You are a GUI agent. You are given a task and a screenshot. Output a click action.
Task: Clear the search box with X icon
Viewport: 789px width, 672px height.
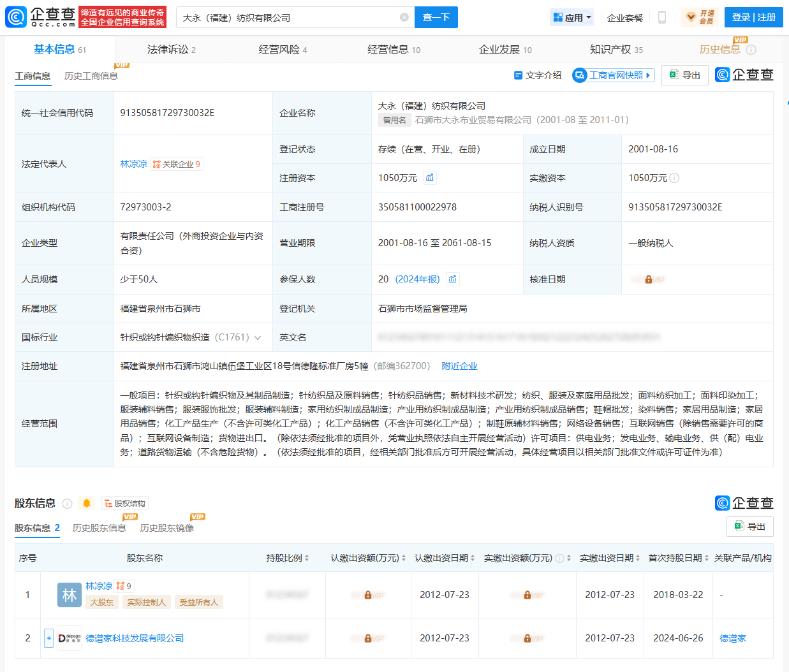pyautogui.click(x=404, y=17)
